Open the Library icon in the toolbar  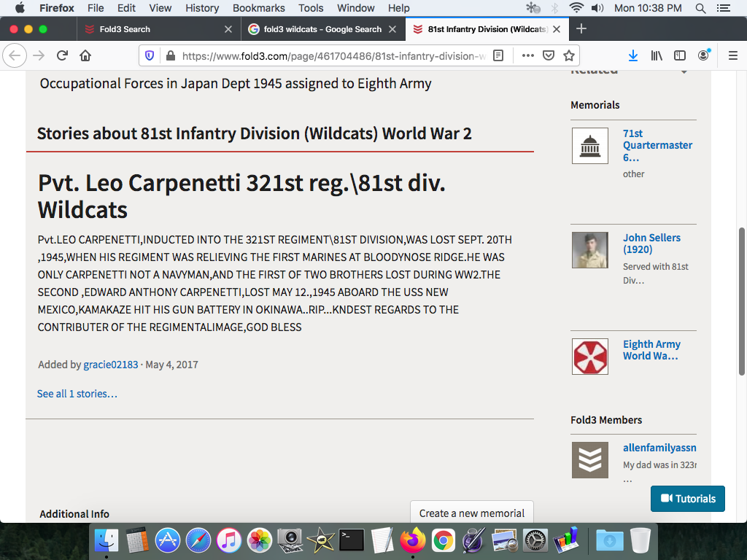[657, 55]
